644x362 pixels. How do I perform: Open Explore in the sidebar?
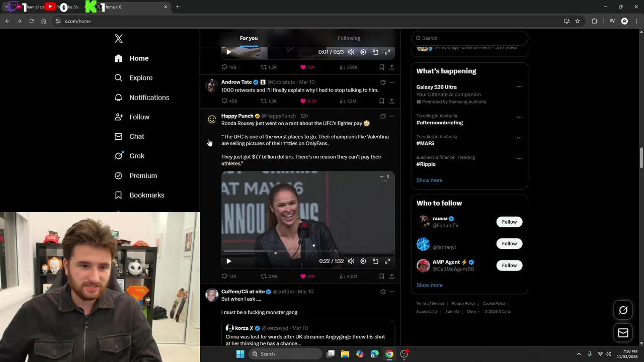[x=133, y=78]
